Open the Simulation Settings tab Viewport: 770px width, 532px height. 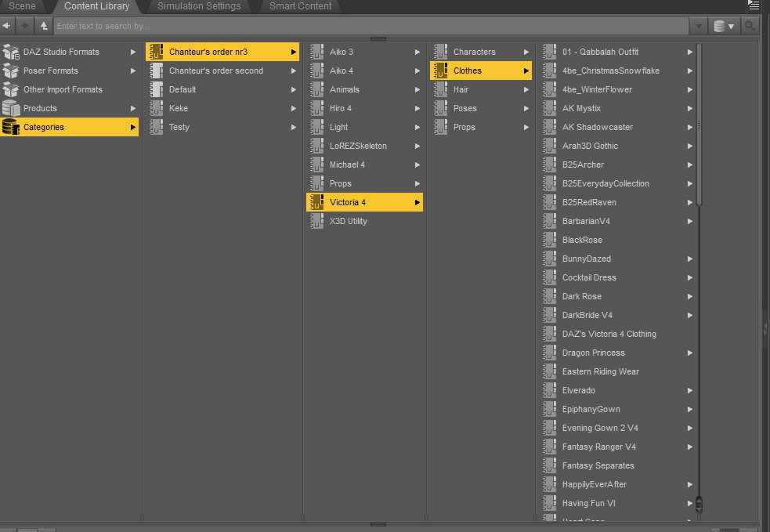[199, 6]
